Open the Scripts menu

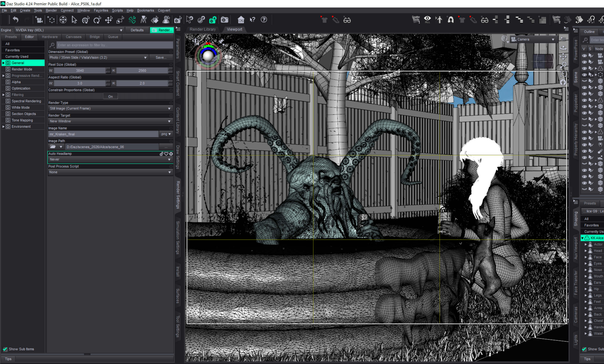click(x=117, y=10)
